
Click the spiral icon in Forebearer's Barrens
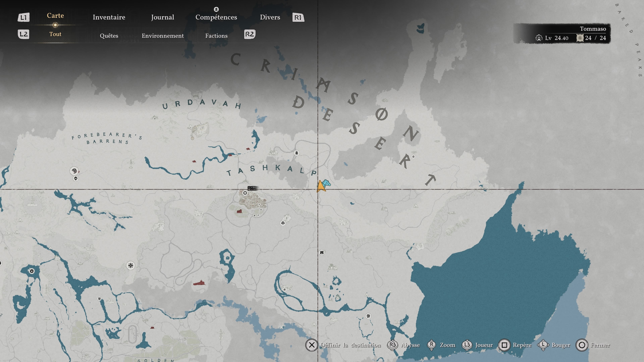coord(74,171)
